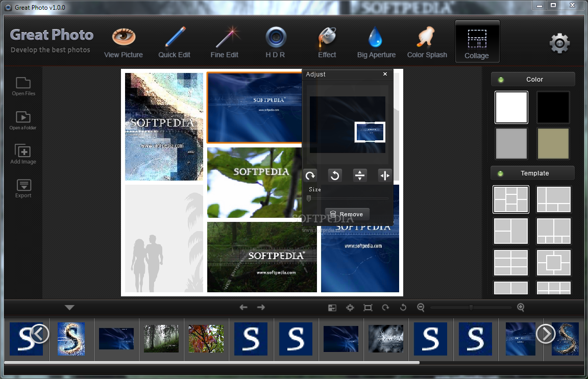Open the Effect tab

coord(327,42)
